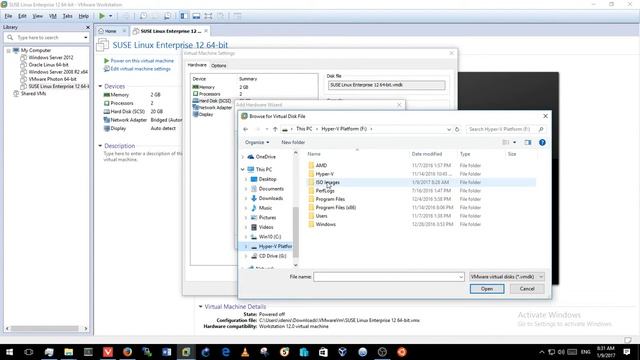
Task: Click the manage snapshots icon in toolbar
Action: (167, 16)
